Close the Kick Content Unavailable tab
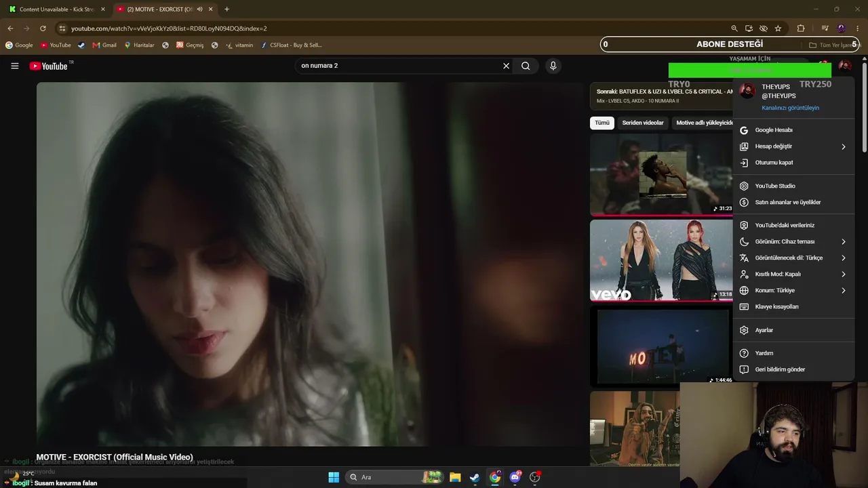The height and width of the screenshot is (488, 868). 103,9
